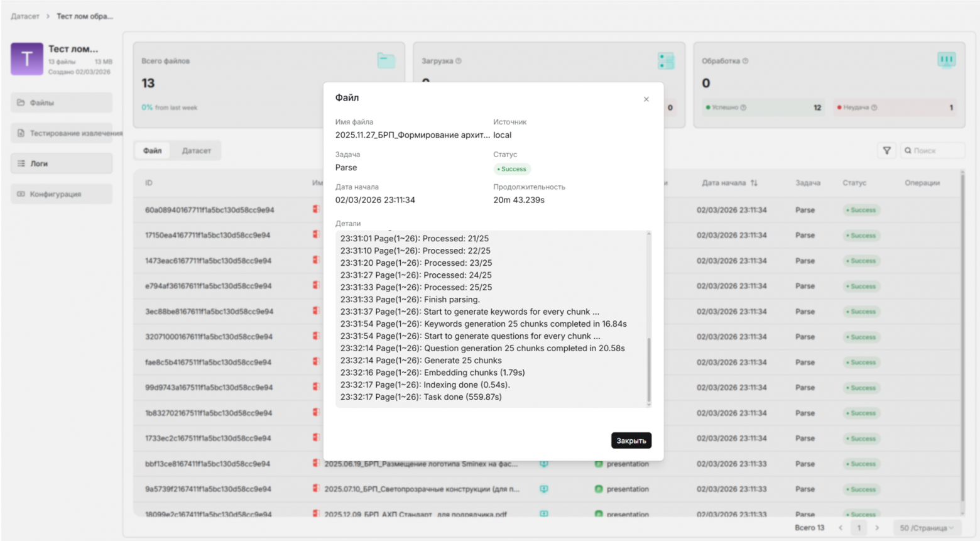The height and width of the screenshot is (541, 980).
Task: Click log line 'Indexing done (0.54s).'
Action: click(x=425, y=385)
